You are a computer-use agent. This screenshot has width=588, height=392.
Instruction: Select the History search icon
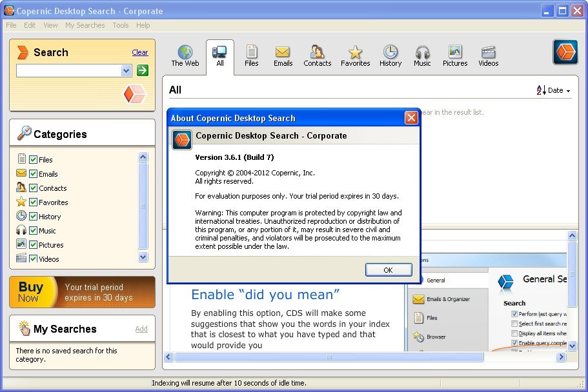[390, 55]
